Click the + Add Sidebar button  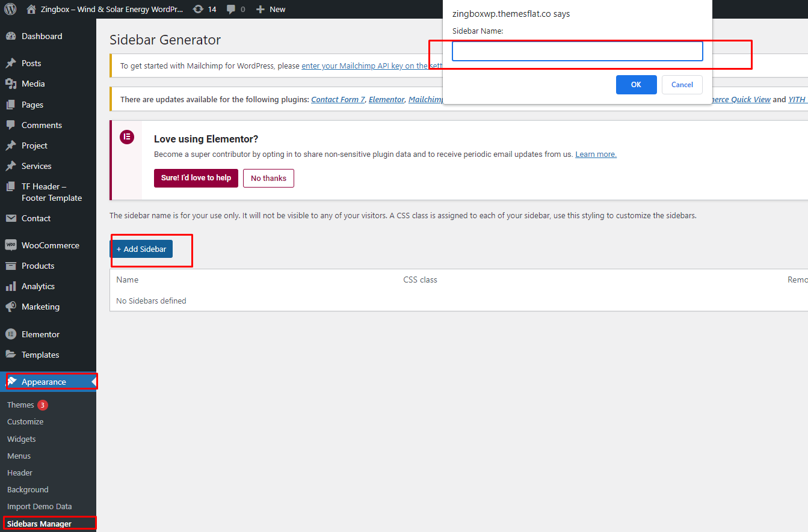coord(141,249)
